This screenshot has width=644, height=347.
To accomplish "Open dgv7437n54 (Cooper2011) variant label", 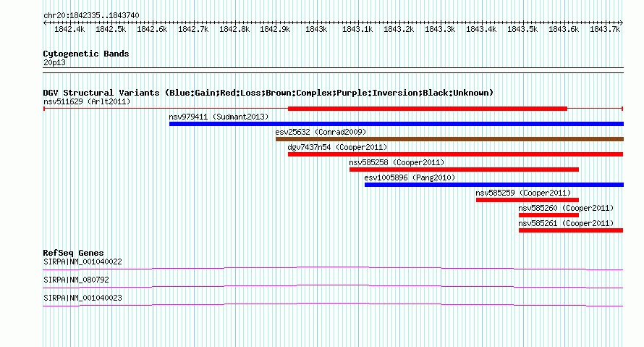I will point(337,147).
